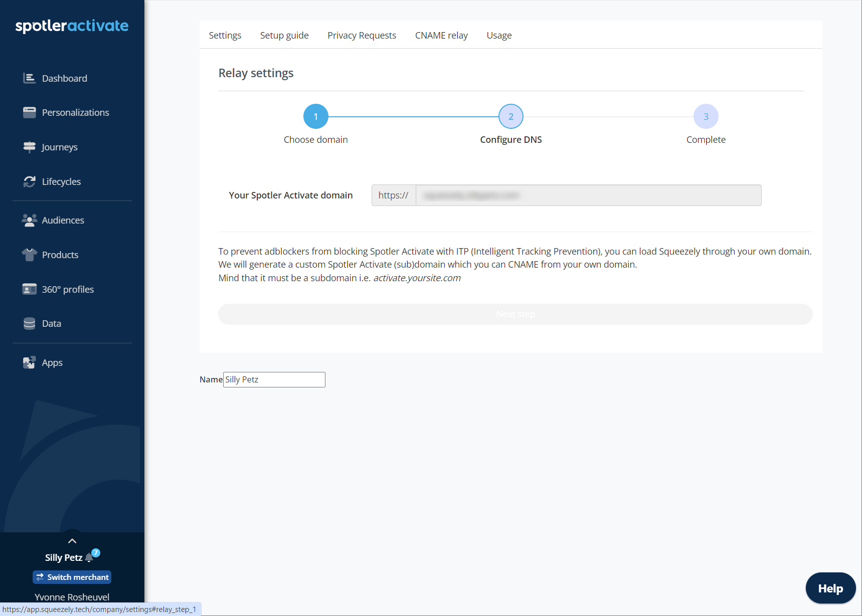Open the Setup guide tab
862x616 pixels.
click(284, 35)
